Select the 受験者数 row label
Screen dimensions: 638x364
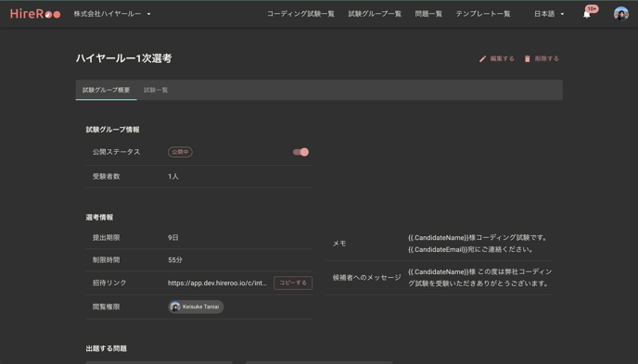(107, 176)
